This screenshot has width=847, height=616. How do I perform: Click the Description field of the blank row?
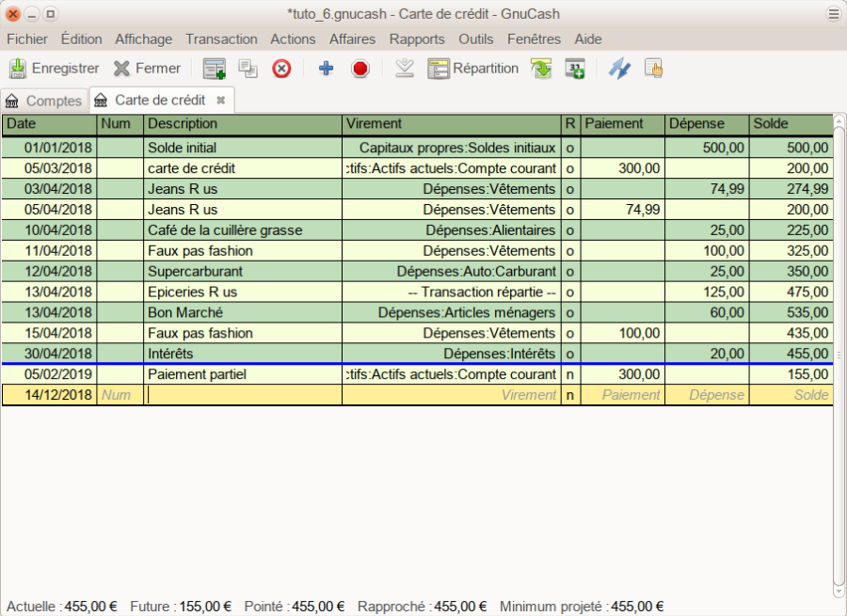point(243,395)
